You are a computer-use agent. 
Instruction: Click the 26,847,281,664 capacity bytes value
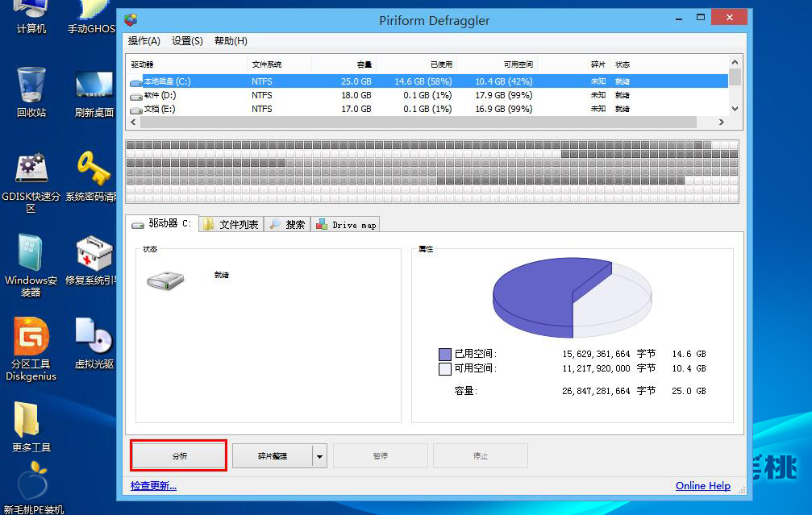[596, 391]
